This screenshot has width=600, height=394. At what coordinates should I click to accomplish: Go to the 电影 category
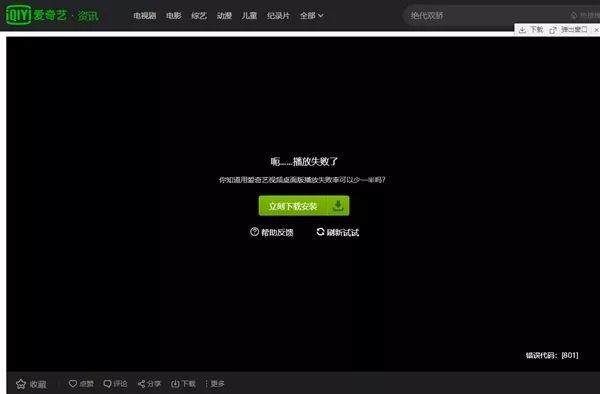[x=173, y=16]
